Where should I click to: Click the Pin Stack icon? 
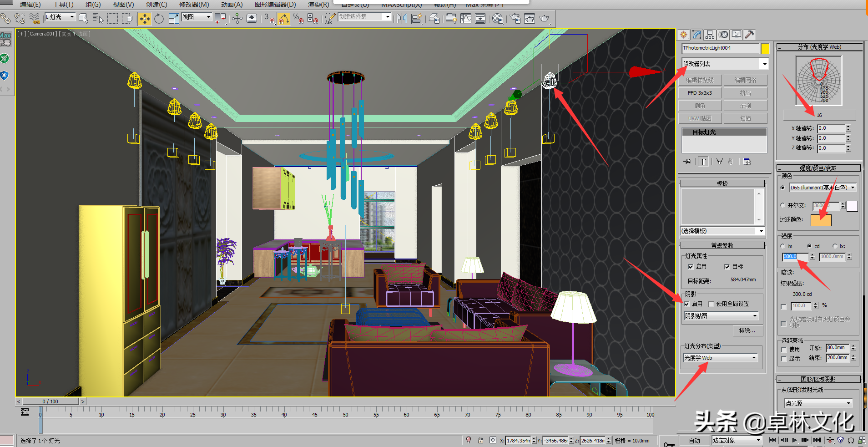pyautogui.click(x=687, y=161)
